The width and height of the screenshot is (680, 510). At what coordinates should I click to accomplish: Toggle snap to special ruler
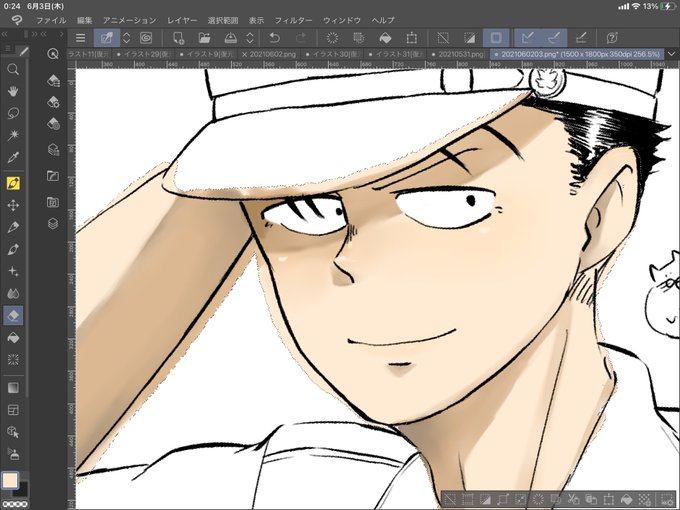point(554,38)
